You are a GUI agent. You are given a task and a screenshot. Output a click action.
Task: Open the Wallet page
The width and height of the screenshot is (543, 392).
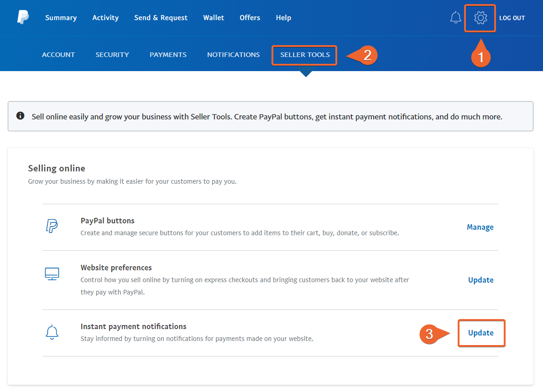(x=214, y=18)
